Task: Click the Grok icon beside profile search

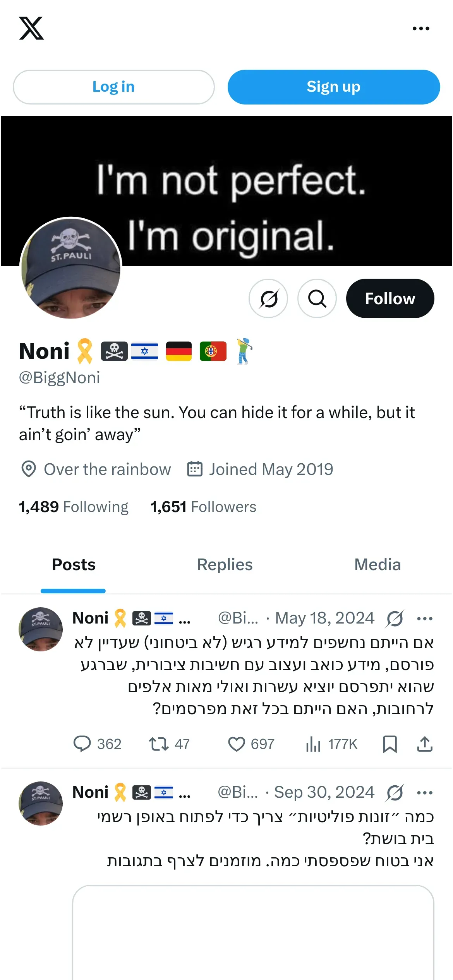Action: pyautogui.click(x=268, y=298)
